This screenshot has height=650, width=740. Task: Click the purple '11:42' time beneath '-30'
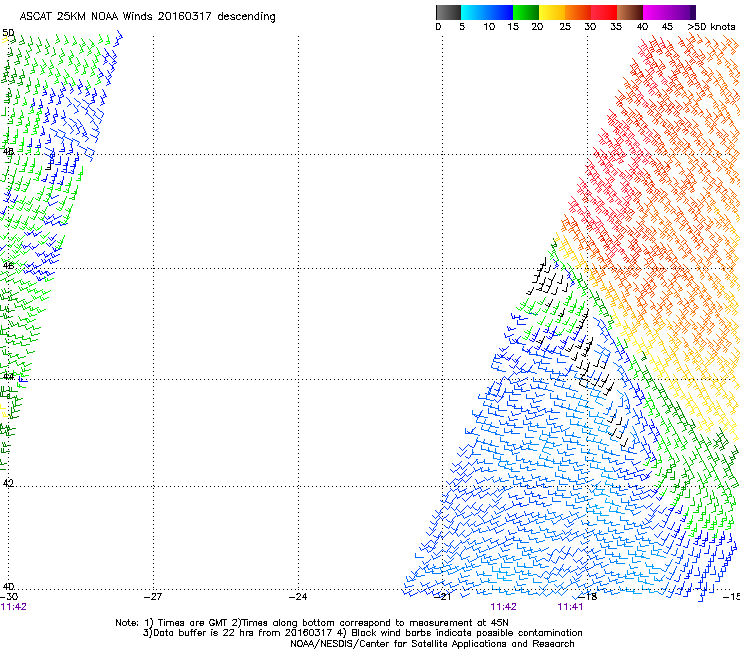pos(13,607)
